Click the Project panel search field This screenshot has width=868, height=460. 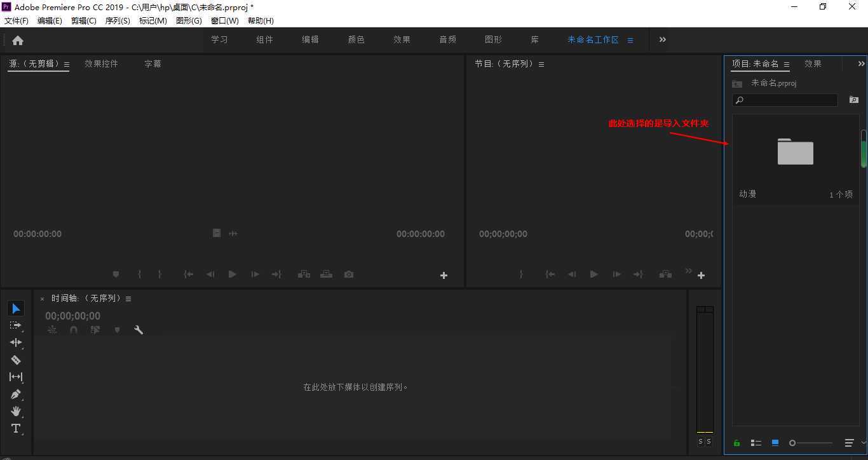click(x=785, y=100)
